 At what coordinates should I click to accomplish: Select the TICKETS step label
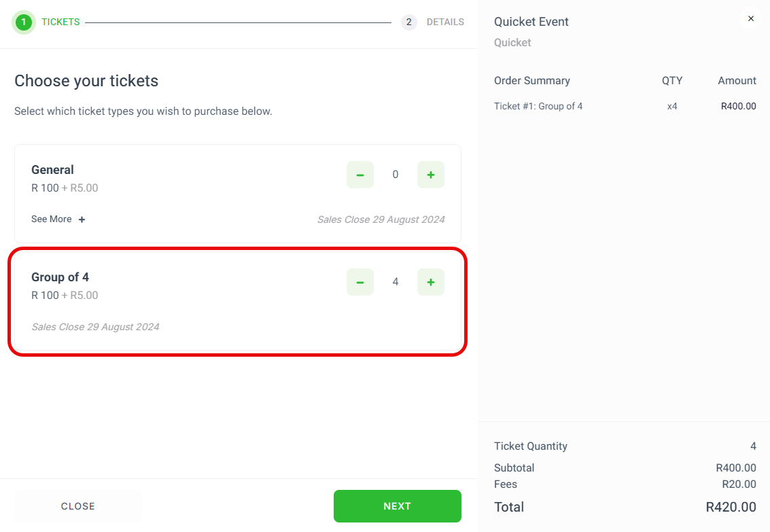pyautogui.click(x=60, y=22)
